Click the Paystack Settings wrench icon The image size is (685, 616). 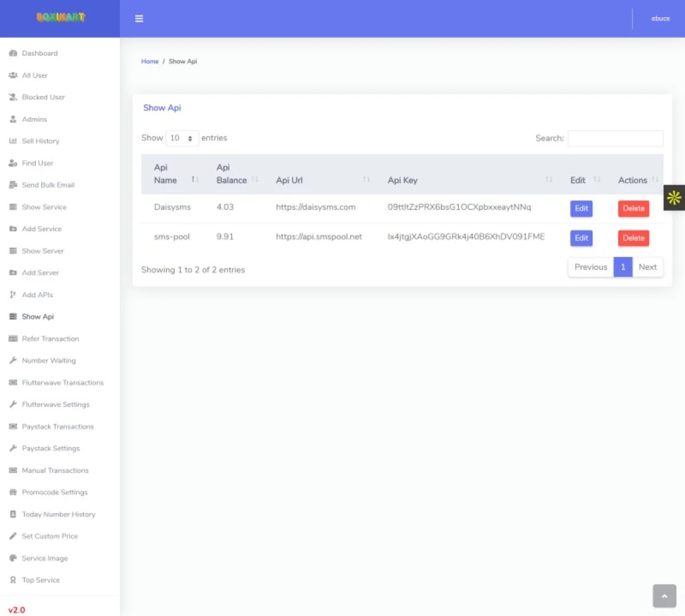pyautogui.click(x=13, y=448)
